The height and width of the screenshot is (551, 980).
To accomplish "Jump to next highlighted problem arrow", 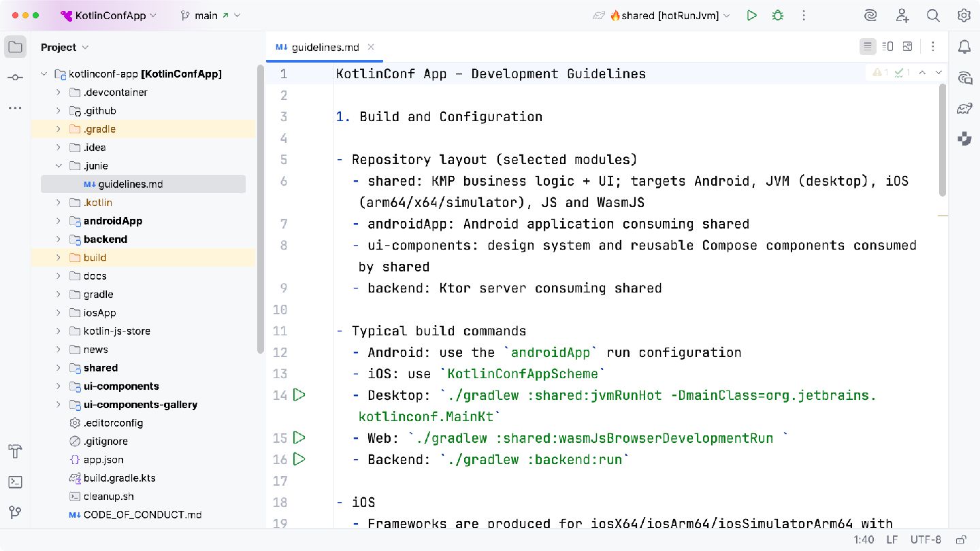I will (x=938, y=72).
